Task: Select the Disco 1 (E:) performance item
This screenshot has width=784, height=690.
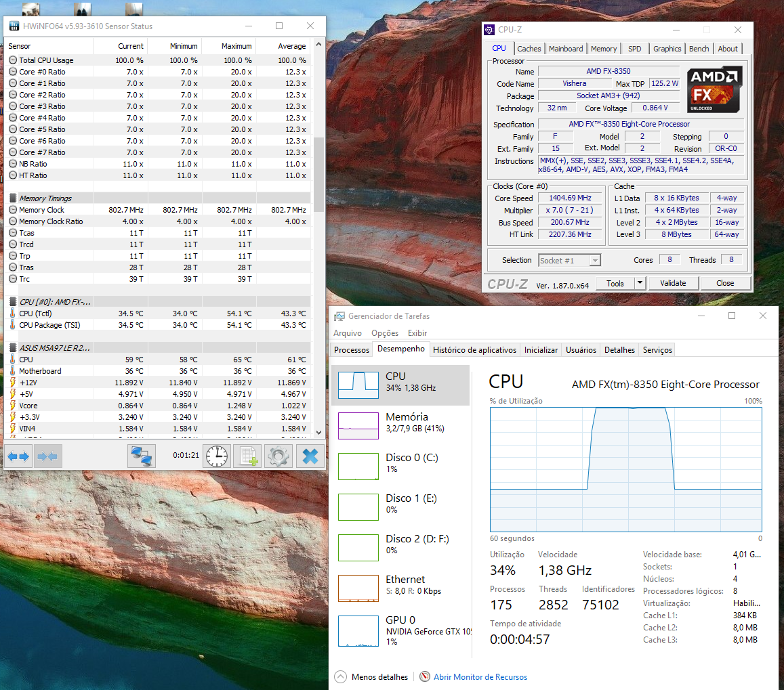Action: [x=401, y=506]
